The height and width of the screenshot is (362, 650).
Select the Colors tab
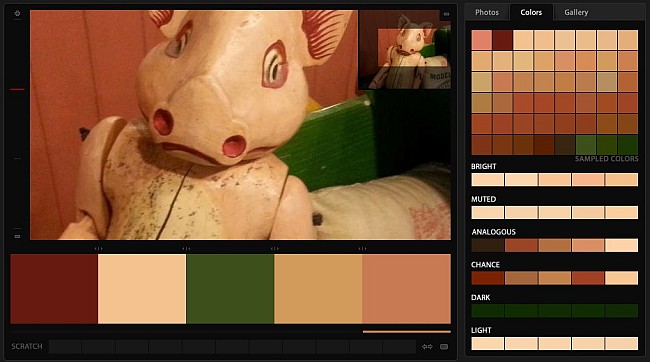click(531, 12)
